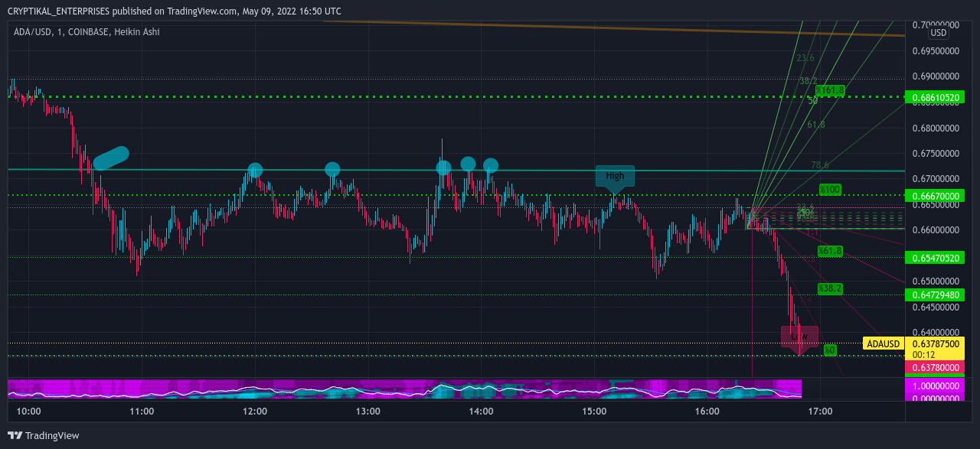Click the blue circle marker above 12:00
980x449 pixels.
click(255, 171)
